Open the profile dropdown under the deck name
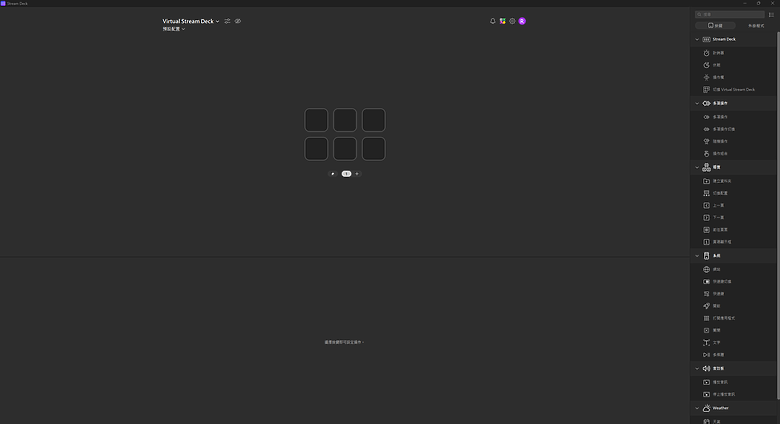The height and width of the screenshot is (424, 780). tap(174, 29)
